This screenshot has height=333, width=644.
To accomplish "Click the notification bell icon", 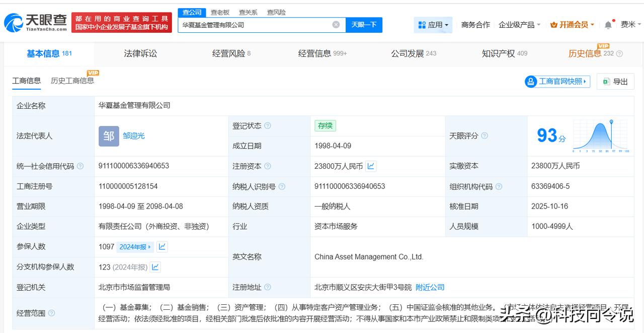I will 608,25.
